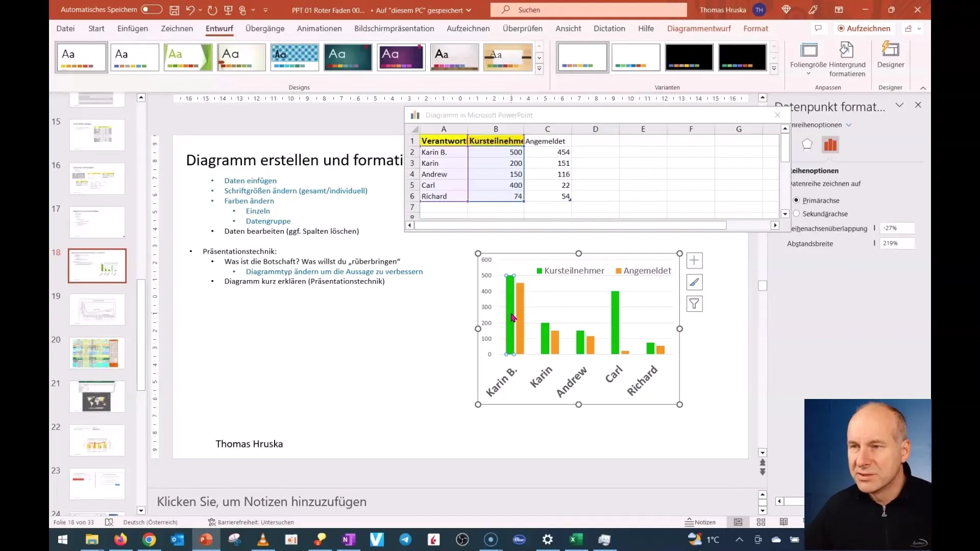This screenshot has width=980, height=551.
Task: Click Format ribbon tab
Action: click(756, 28)
